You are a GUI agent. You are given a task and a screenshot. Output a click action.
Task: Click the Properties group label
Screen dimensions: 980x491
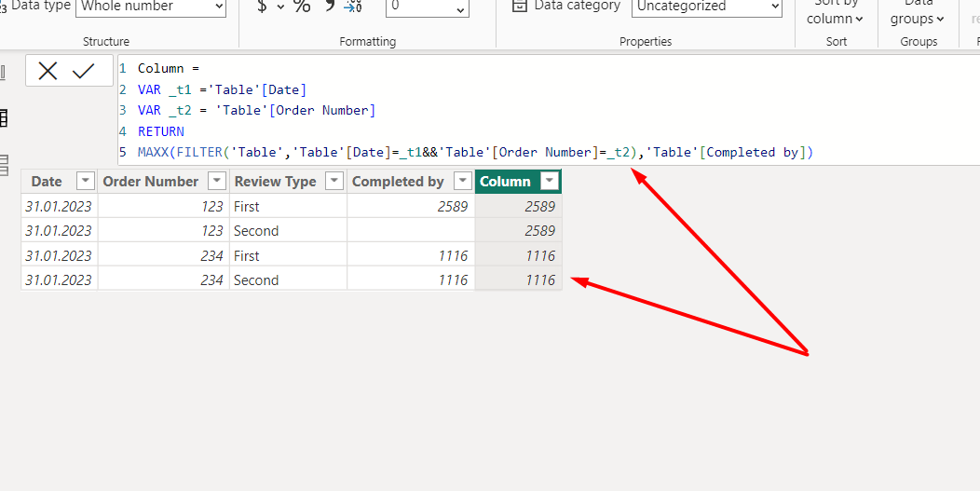646,41
